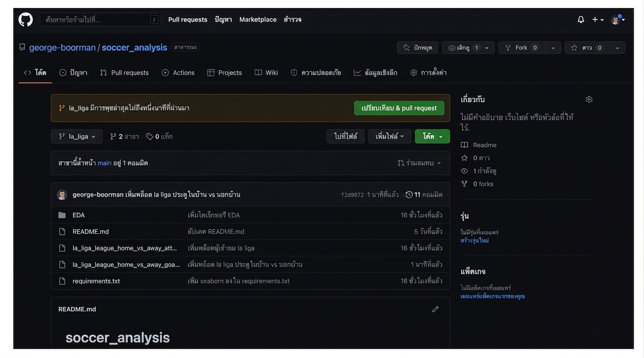
Task: Click the requirements.txt file icon
Action: click(x=62, y=281)
